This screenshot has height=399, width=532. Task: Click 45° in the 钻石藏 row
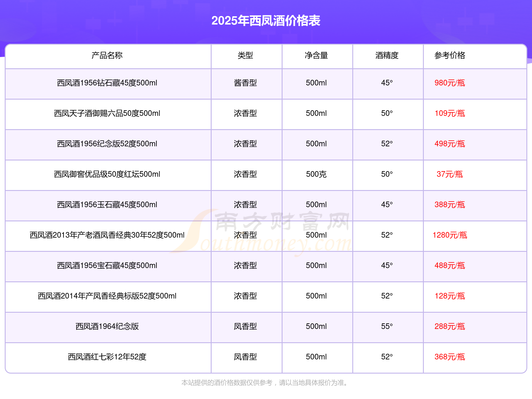tap(387, 83)
